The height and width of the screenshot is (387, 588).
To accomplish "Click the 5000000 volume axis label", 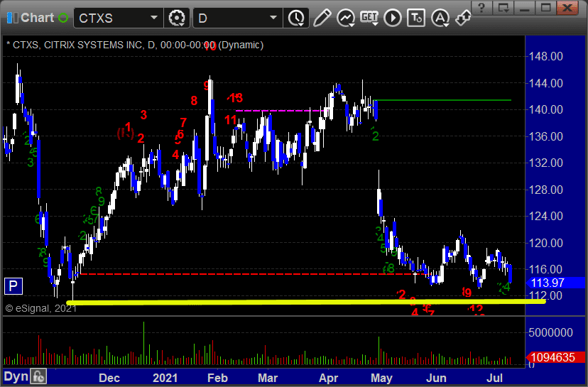I will (550, 332).
